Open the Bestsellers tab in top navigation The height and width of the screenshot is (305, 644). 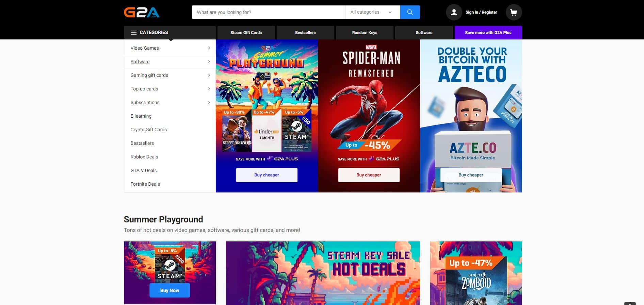(305, 33)
